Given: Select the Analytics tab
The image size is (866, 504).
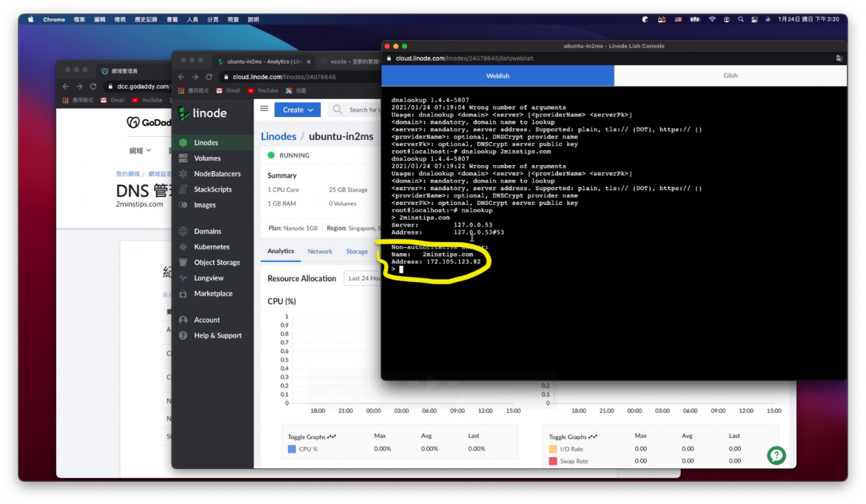Looking at the screenshot, I should tap(281, 251).
